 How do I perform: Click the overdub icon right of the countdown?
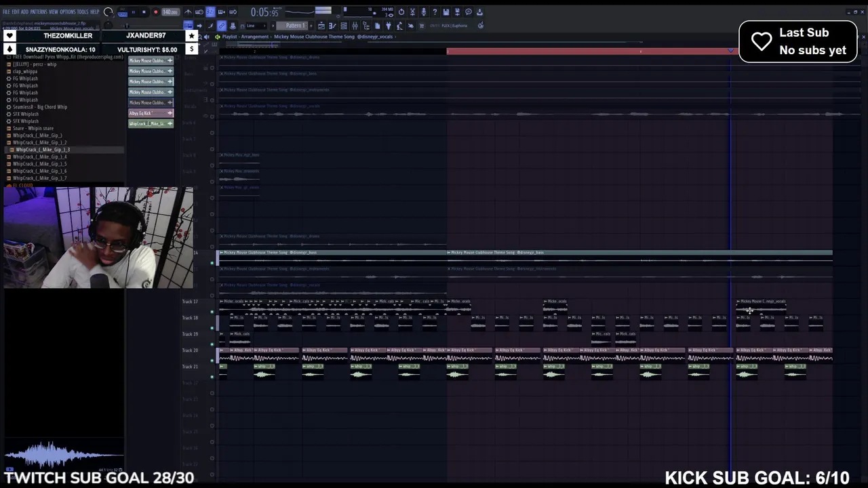click(221, 12)
